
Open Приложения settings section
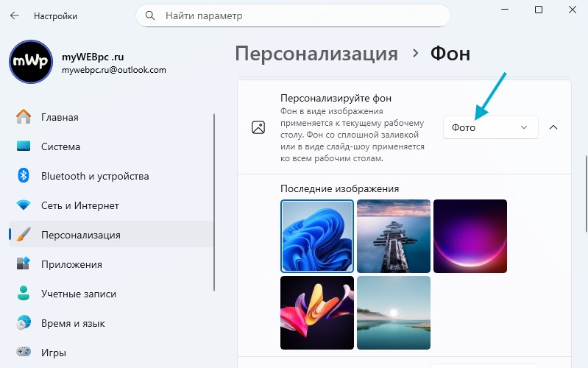click(111, 264)
